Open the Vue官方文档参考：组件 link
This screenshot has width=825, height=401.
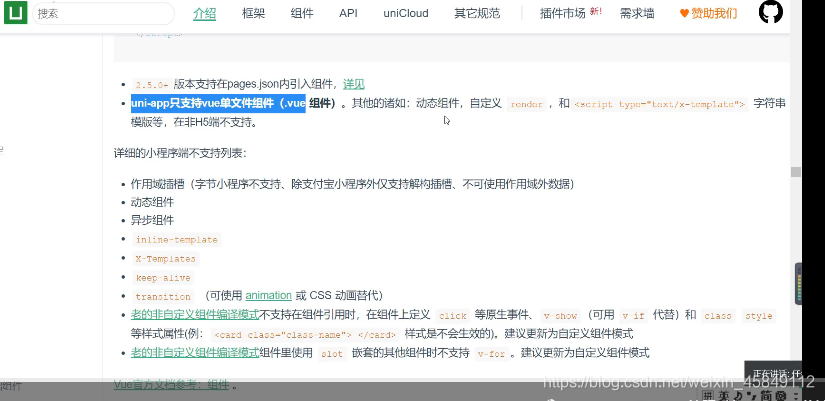click(172, 385)
